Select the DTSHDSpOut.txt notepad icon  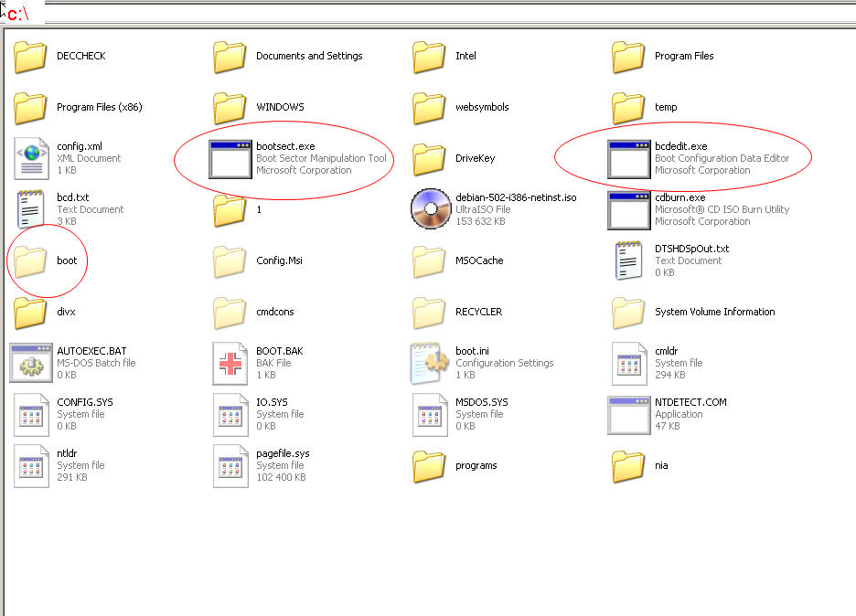[x=628, y=260]
